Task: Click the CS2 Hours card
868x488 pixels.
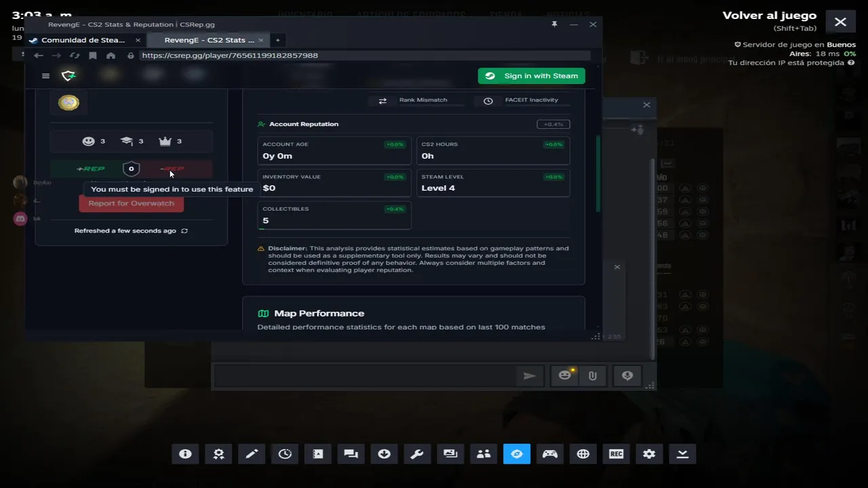Action: [x=493, y=150]
